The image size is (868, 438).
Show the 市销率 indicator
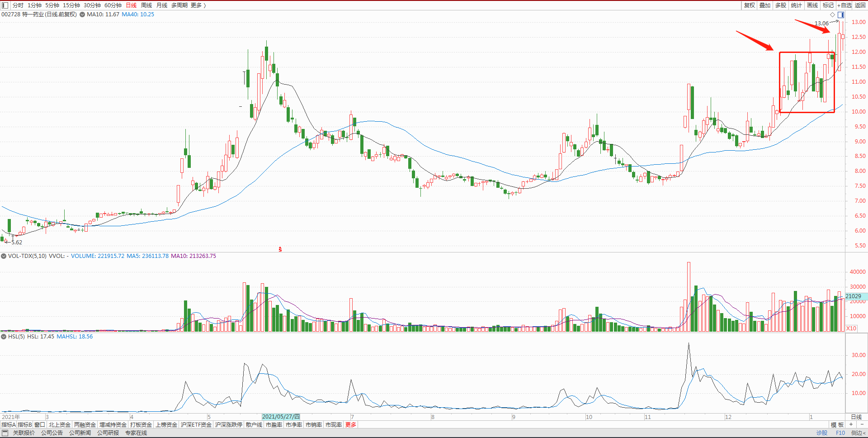(x=314, y=425)
